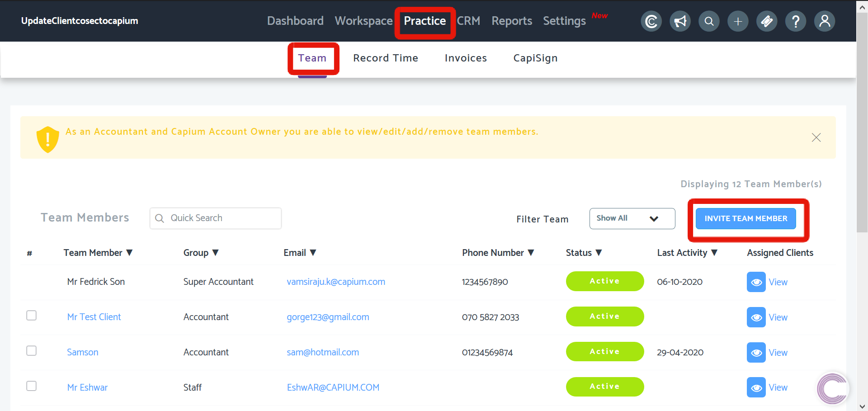Sort by Status column arrow
Screen dimensions: 868x411
pos(599,253)
